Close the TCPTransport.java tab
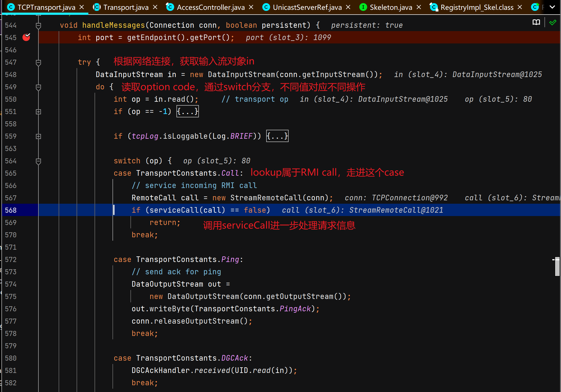The image size is (561, 392). [x=82, y=7]
